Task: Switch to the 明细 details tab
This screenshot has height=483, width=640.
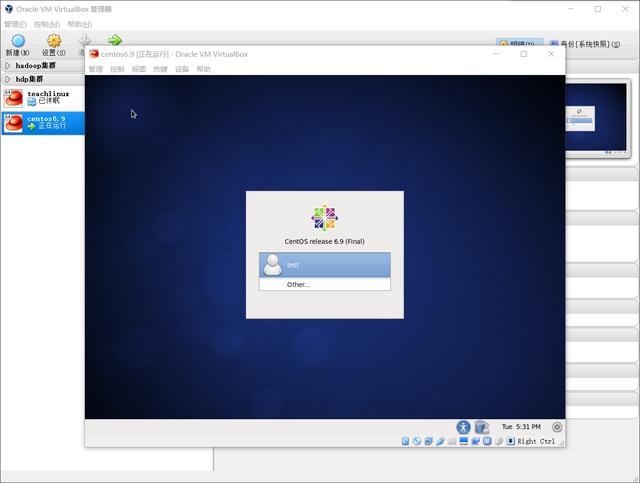Action: [x=519, y=43]
